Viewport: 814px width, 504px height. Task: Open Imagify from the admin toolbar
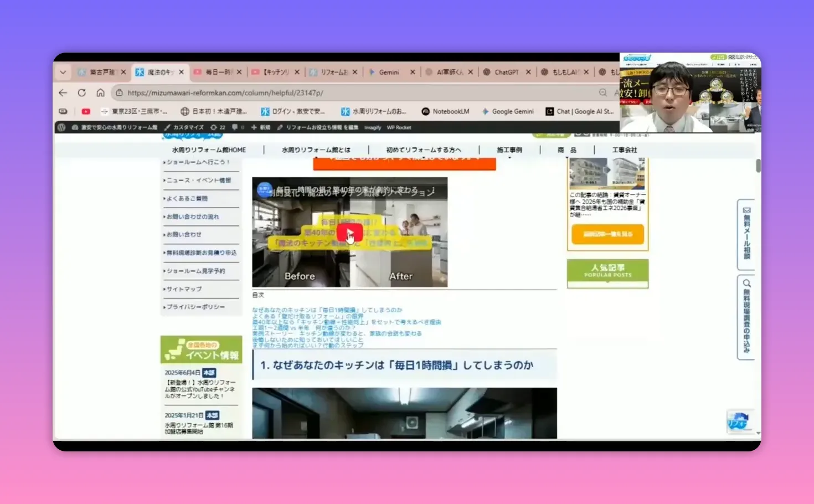pyautogui.click(x=373, y=127)
